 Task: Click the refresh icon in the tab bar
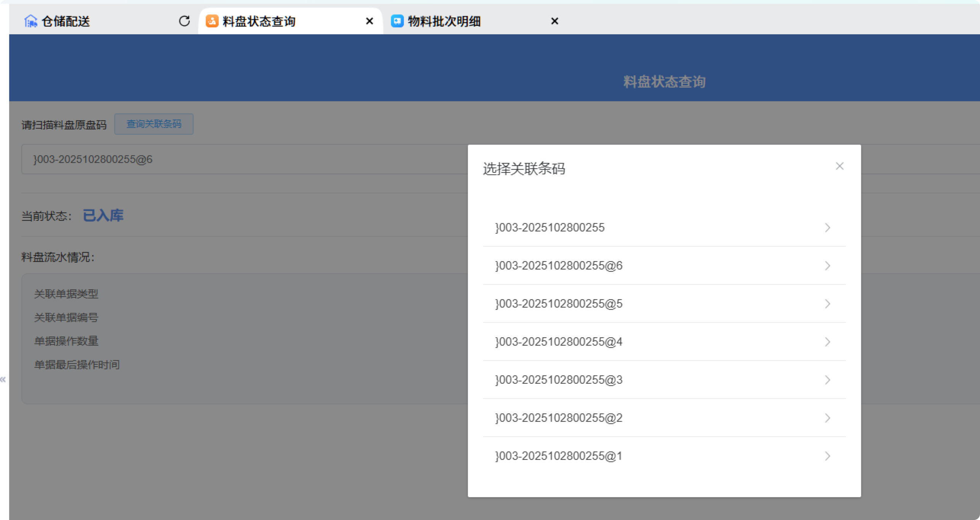click(x=184, y=21)
